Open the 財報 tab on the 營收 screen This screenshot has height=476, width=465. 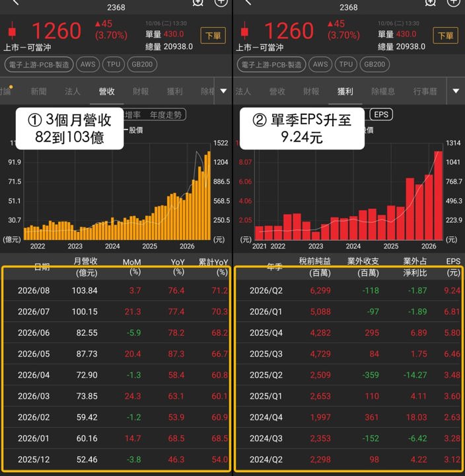pos(141,91)
